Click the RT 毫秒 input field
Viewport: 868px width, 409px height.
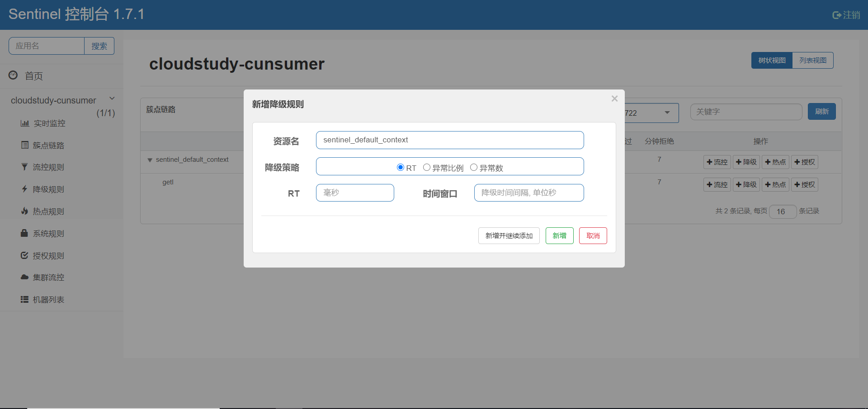click(x=355, y=193)
